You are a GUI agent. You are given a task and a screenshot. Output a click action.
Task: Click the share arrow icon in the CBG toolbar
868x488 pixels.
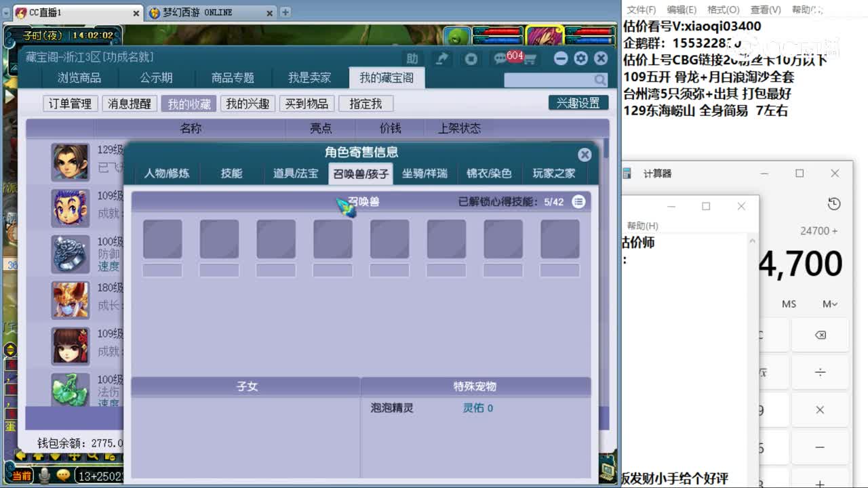pyautogui.click(x=441, y=59)
